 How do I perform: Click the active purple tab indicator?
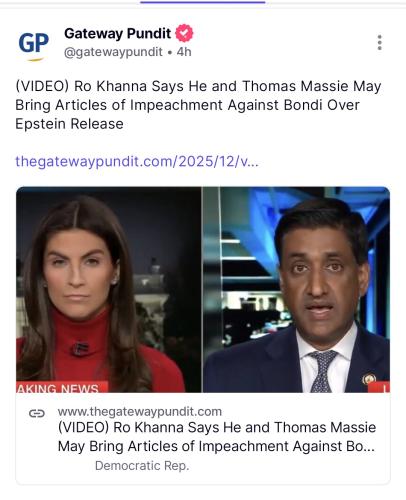(x=203, y=2)
